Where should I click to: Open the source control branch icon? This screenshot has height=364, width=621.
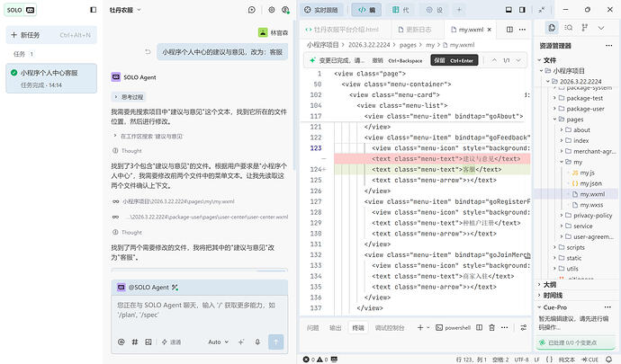[x=585, y=28]
